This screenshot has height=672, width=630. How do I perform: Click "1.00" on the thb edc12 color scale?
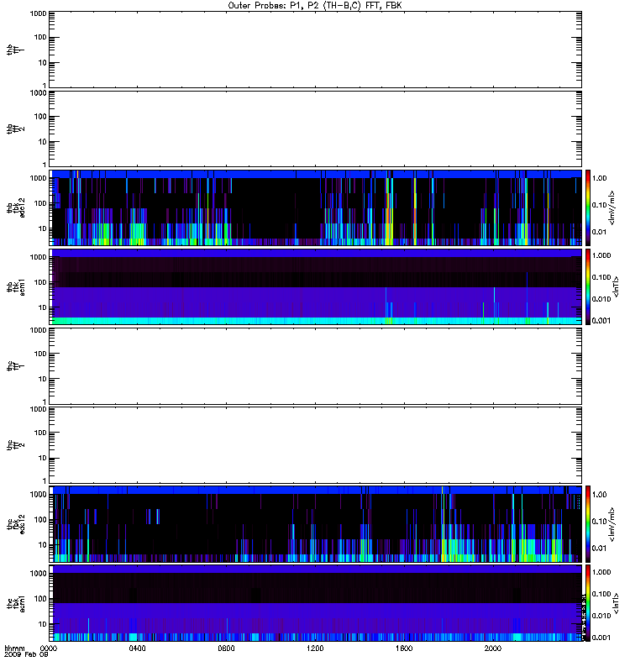pyautogui.click(x=599, y=178)
